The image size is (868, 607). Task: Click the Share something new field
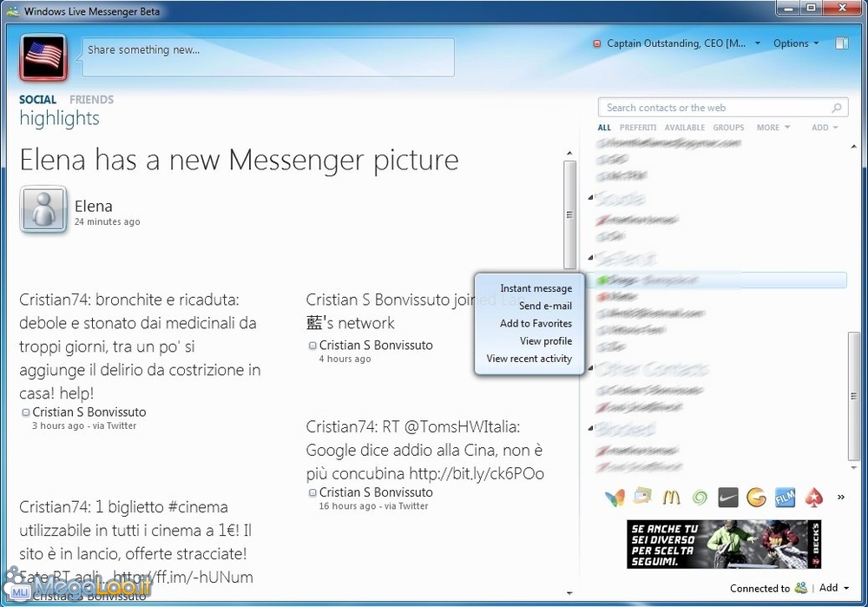[x=267, y=56]
